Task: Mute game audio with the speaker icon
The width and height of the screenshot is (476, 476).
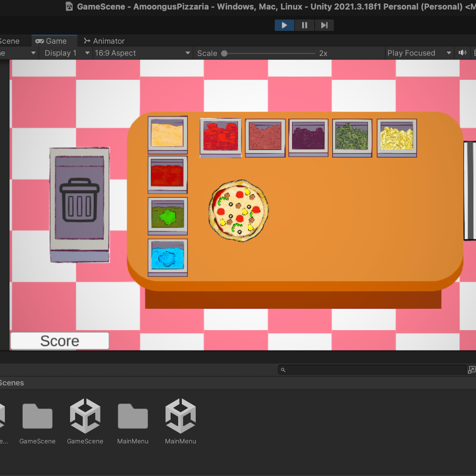Action: 462,53
